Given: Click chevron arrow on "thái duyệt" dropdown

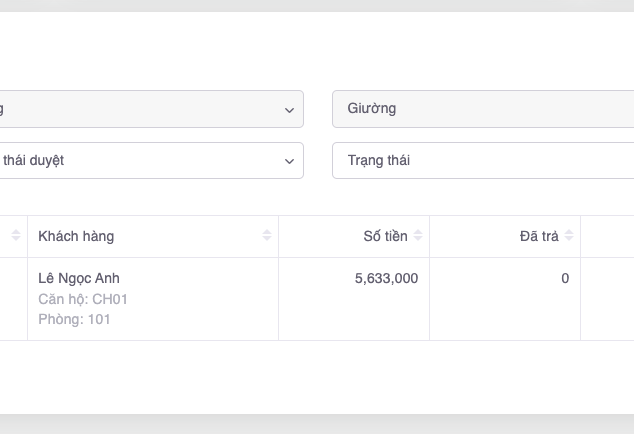Looking at the screenshot, I should pyautogui.click(x=289, y=161).
